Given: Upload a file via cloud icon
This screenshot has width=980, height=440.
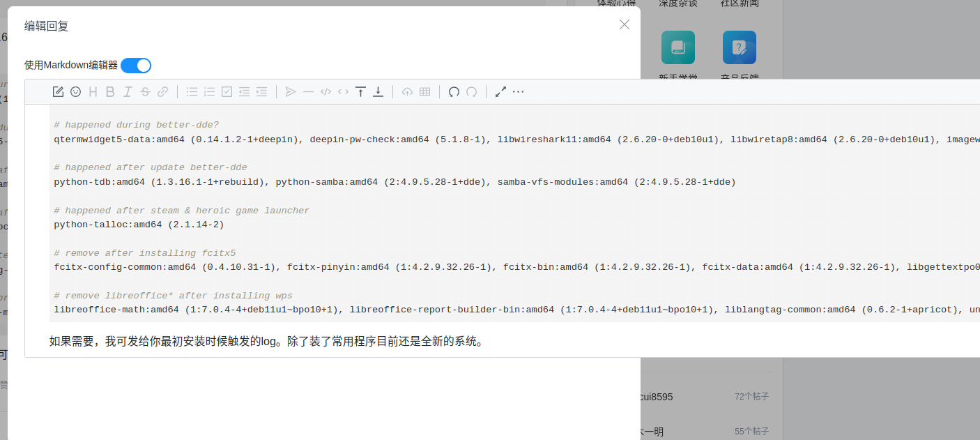Looking at the screenshot, I should click(x=407, y=91).
